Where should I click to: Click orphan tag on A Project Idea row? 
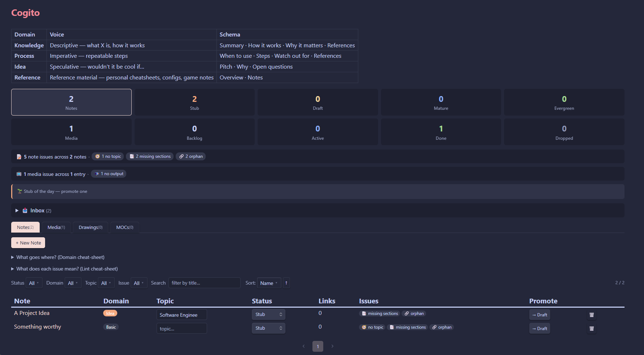[x=414, y=313]
